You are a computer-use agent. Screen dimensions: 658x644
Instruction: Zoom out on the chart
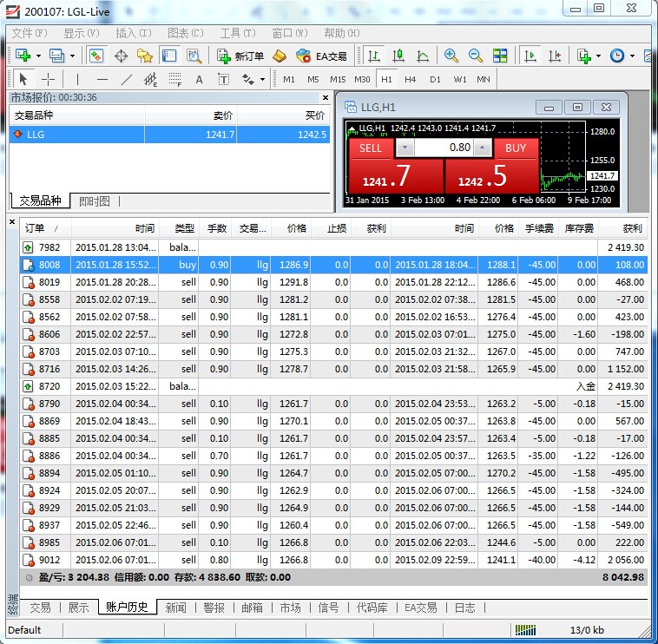(x=476, y=56)
